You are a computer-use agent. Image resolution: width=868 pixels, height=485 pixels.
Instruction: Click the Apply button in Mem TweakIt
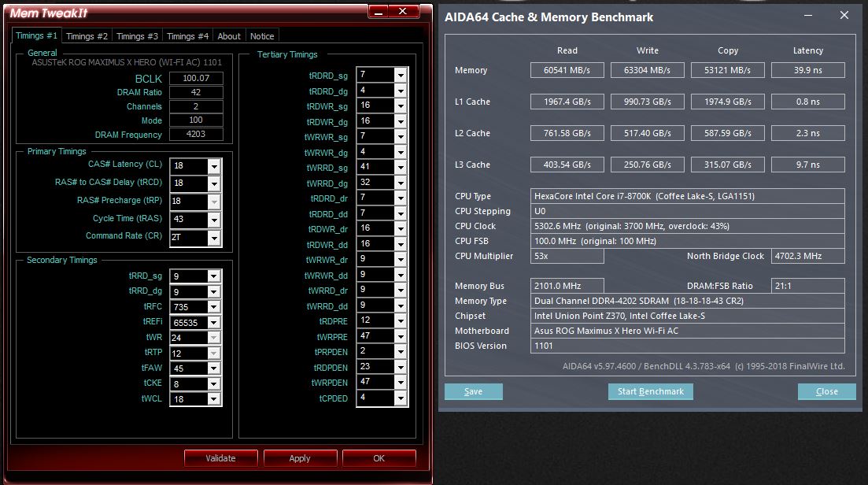(300, 458)
